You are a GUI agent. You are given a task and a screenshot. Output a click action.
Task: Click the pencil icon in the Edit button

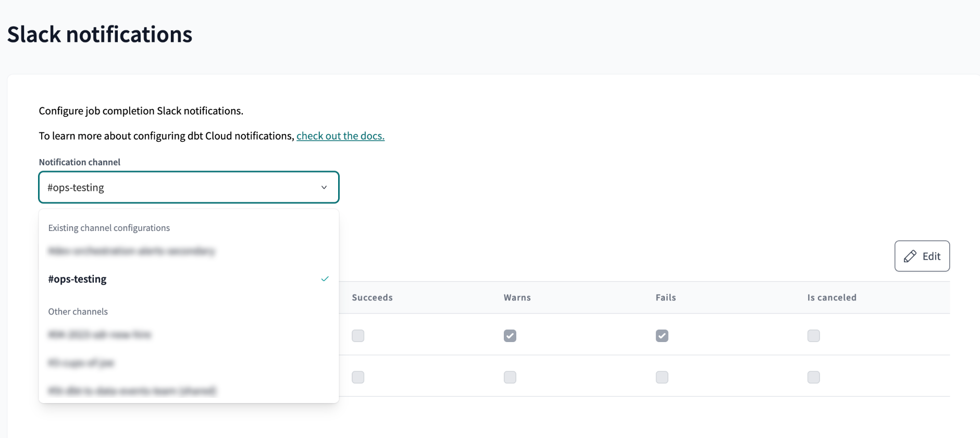pos(910,256)
